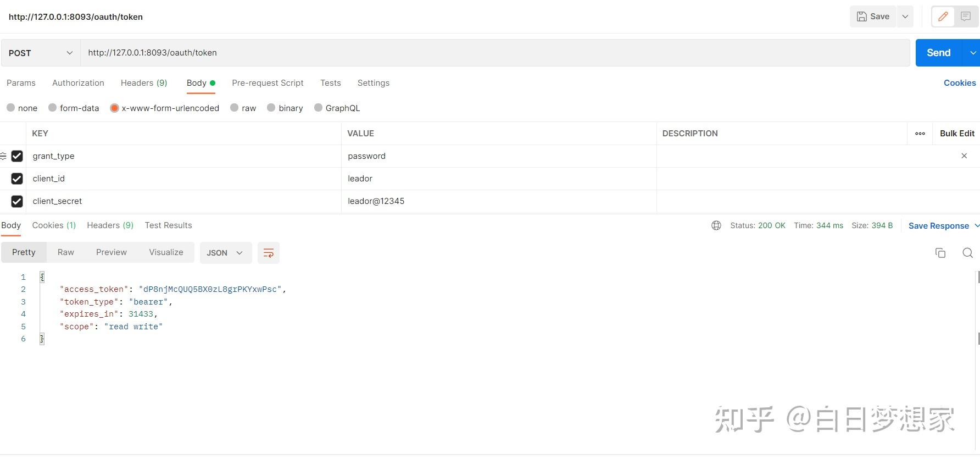Click the request URL input field

tap(495, 53)
